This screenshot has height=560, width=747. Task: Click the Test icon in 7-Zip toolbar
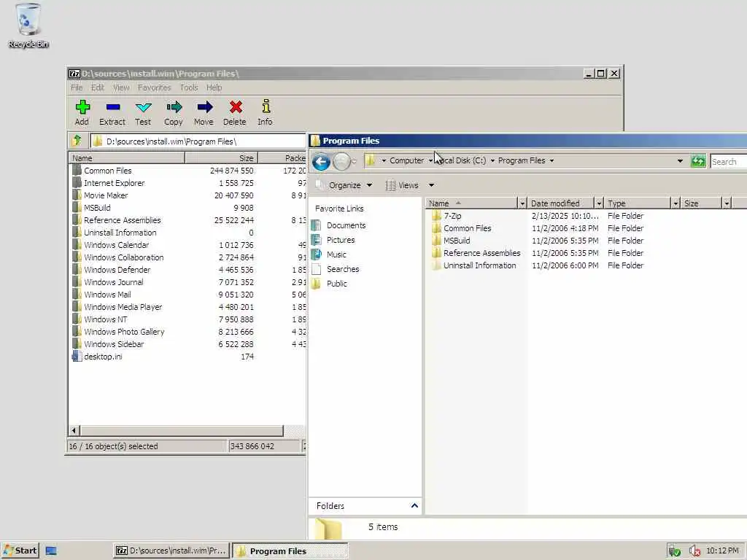[143, 107]
